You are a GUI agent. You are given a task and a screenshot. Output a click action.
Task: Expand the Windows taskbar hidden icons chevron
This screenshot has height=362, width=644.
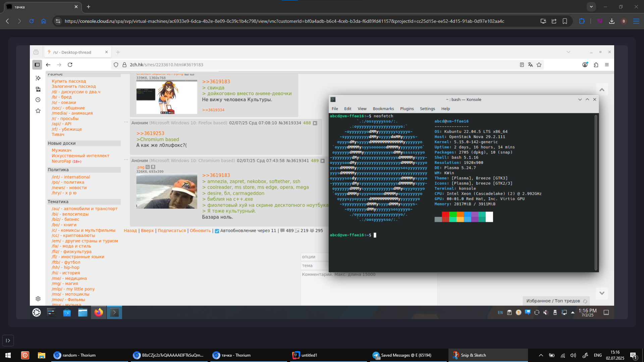coord(541,355)
